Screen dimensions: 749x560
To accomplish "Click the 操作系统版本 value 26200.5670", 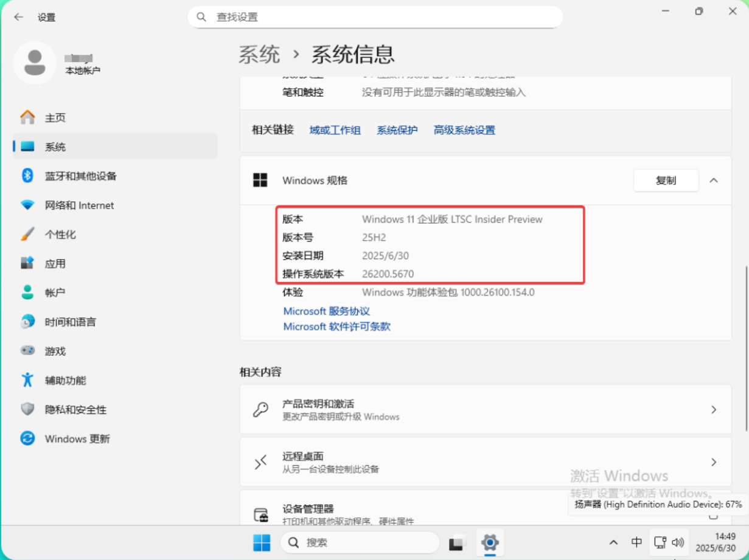I will point(388,274).
